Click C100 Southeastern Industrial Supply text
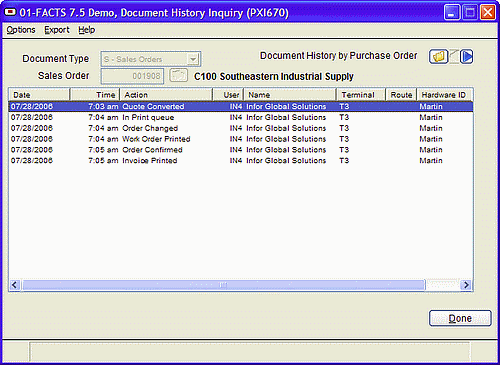Screen dimensions: 500x365 click(x=273, y=77)
